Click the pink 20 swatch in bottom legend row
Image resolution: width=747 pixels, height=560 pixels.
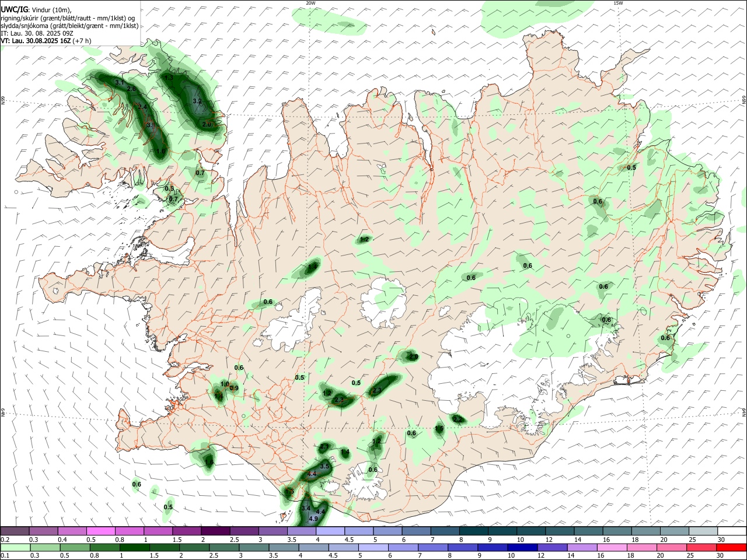tap(672, 547)
